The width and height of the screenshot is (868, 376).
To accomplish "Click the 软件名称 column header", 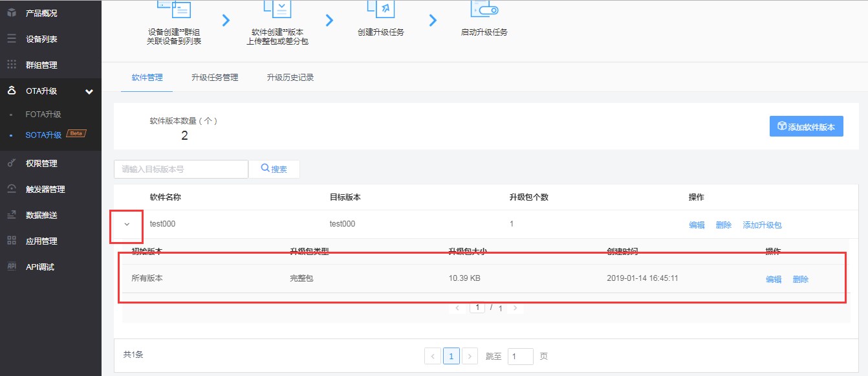I will (166, 197).
